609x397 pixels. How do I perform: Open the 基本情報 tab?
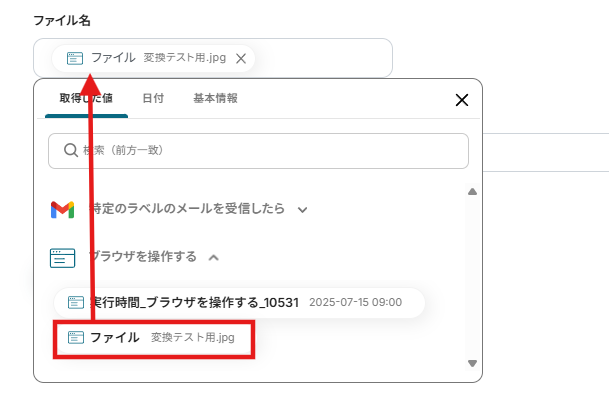coord(216,98)
